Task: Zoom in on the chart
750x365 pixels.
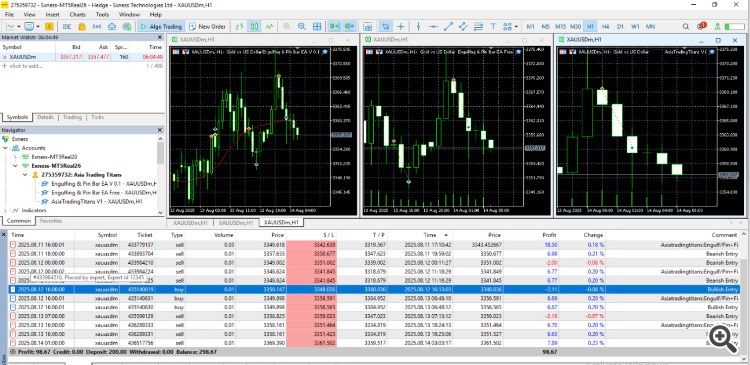Action: (287, 26)
